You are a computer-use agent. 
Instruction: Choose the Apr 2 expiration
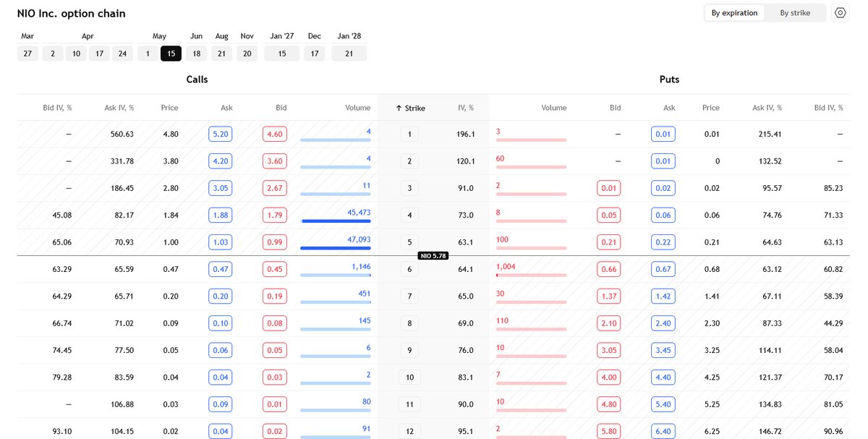click(53, 54)
